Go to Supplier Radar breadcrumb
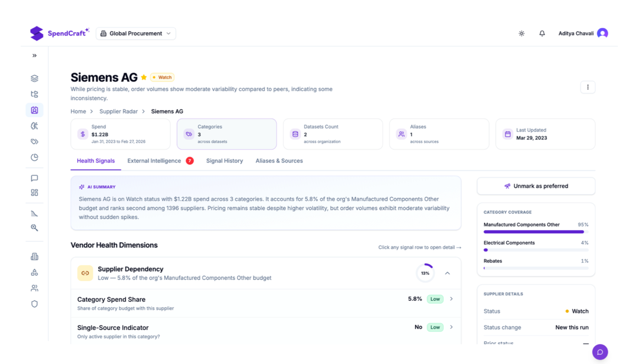The image size is (638, 364). click(x=118, y=112)
